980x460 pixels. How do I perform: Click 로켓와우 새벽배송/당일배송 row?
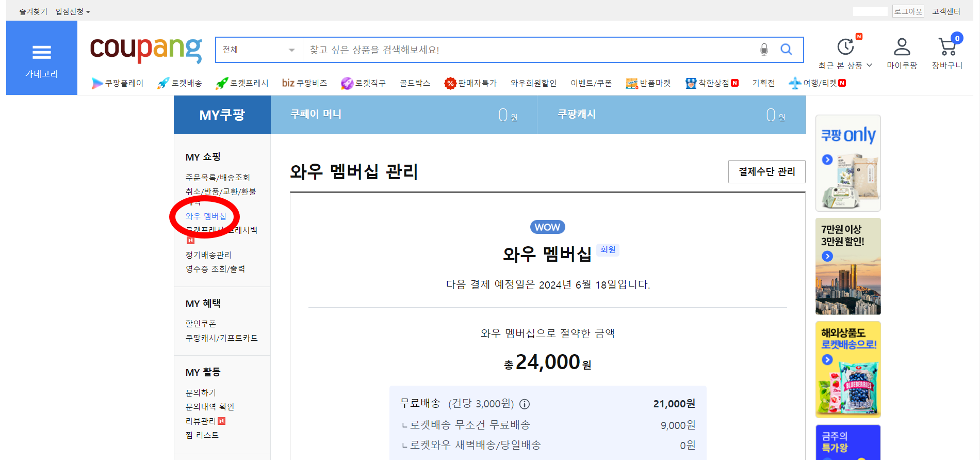[x=548, y=445]
